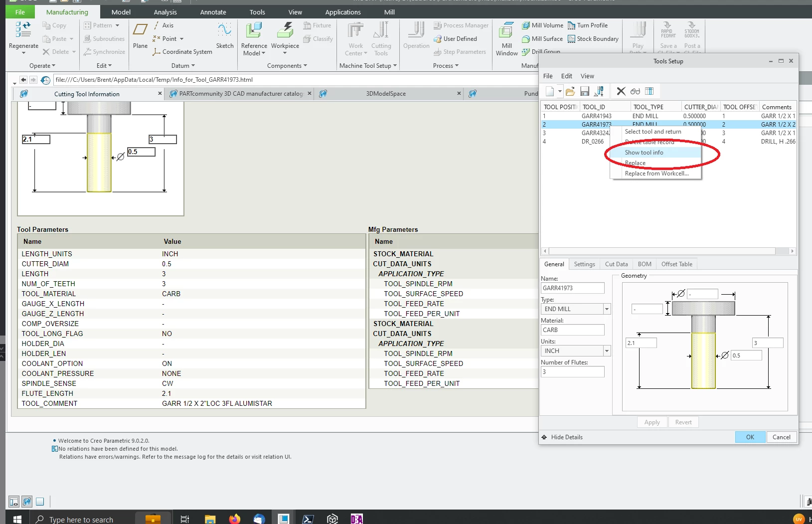Select the Mill Surface tool

(x=542, y=39)
